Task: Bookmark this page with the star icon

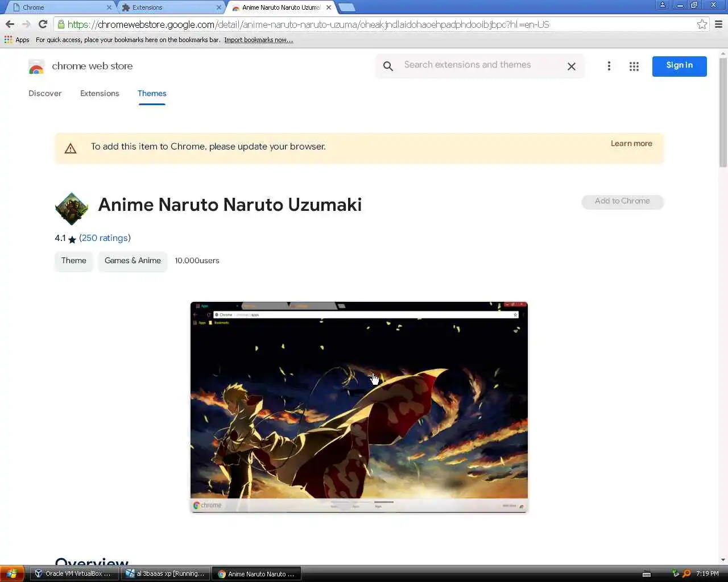Action: 702,24
